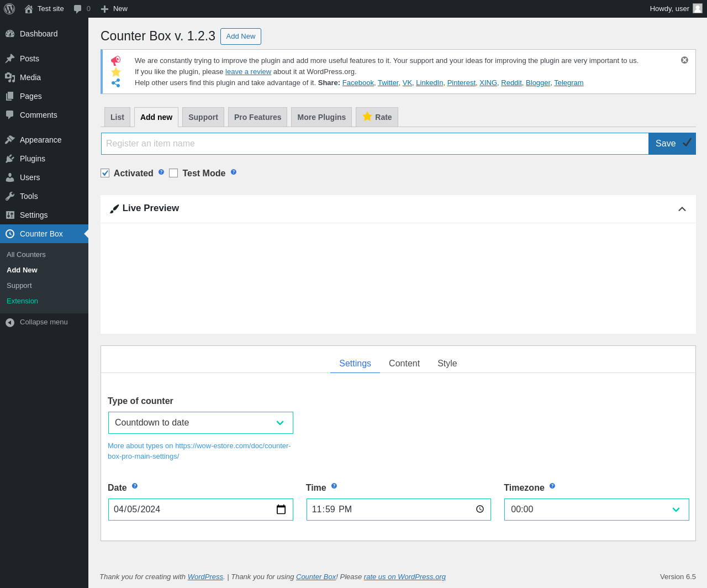
Task: Open Users menu
Action: click(x=44, y=177)
